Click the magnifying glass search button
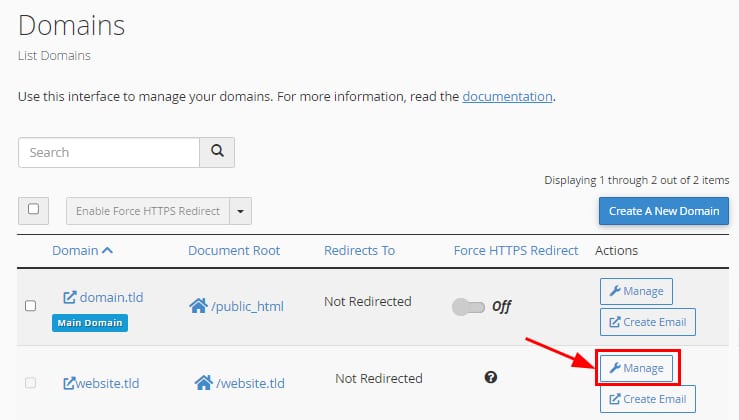The image size is (739, 420). pyautogui.click(x=216, y=153)
